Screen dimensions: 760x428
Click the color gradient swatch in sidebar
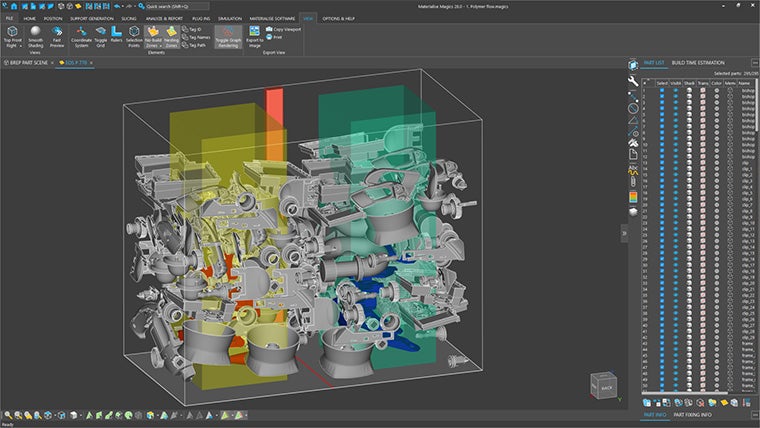633,198
